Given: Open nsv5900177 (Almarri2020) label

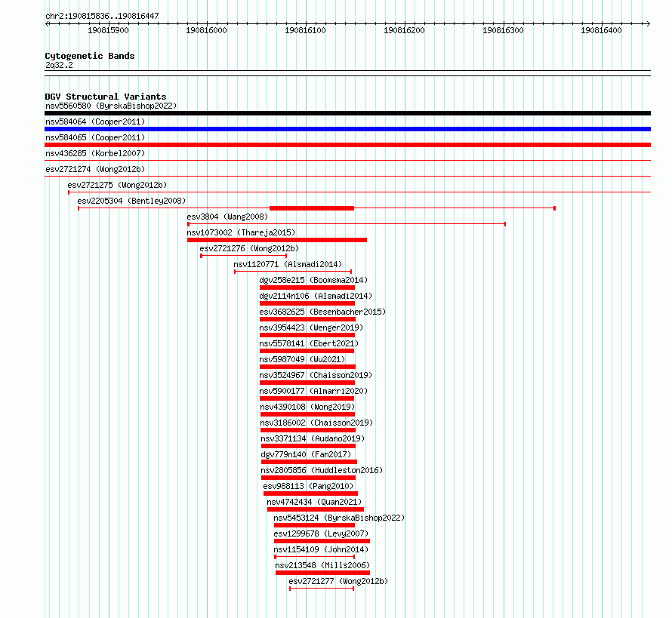Looking at the screenshot, I should [x=313, y=391].
